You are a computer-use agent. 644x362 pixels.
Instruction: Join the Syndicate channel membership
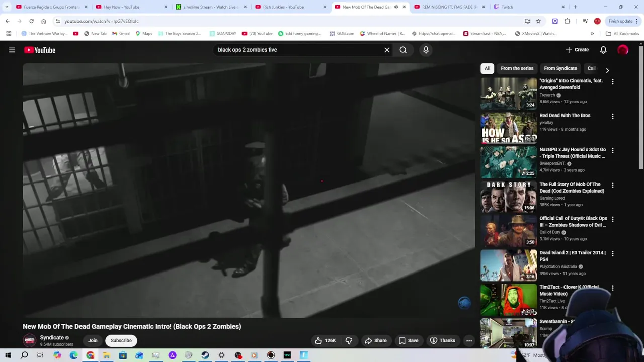tap(93, 340)
